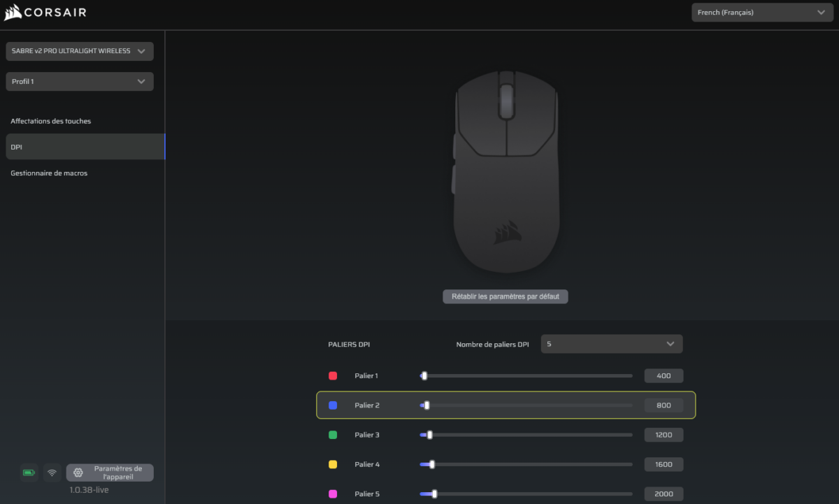This screenshot has width=839, height=504.
Task: Open the SABRE v2 PRO device dropdown
Action: (79, 50)
